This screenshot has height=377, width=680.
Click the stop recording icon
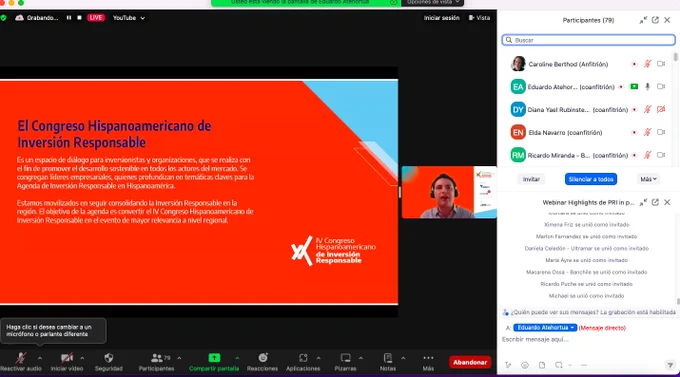click(79, 18)
